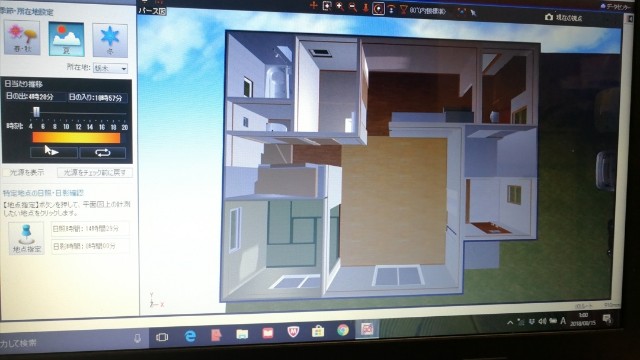
Task: Collapse the right side panel arrow
Action: pos(630,19)
